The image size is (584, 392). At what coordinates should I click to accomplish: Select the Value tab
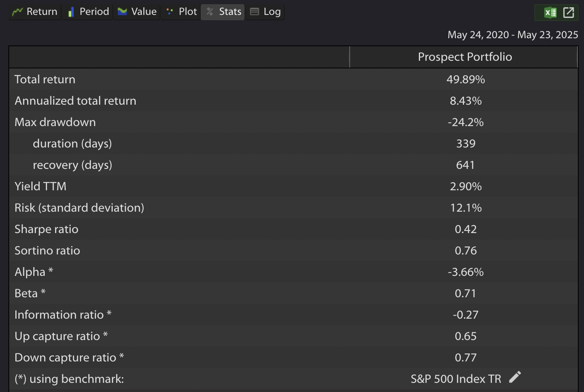137,12
